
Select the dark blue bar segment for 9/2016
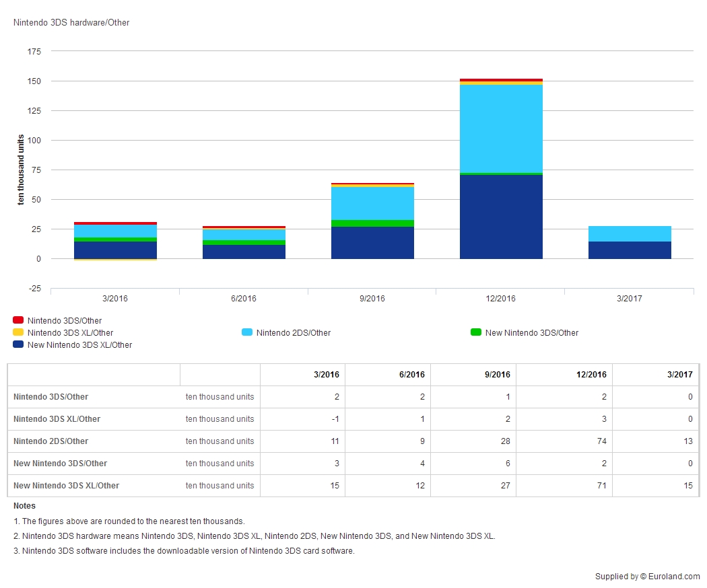click(372, 243)
